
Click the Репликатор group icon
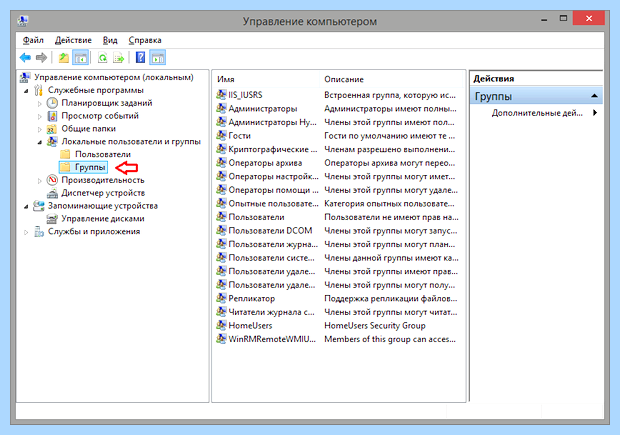tap(221, 298)
